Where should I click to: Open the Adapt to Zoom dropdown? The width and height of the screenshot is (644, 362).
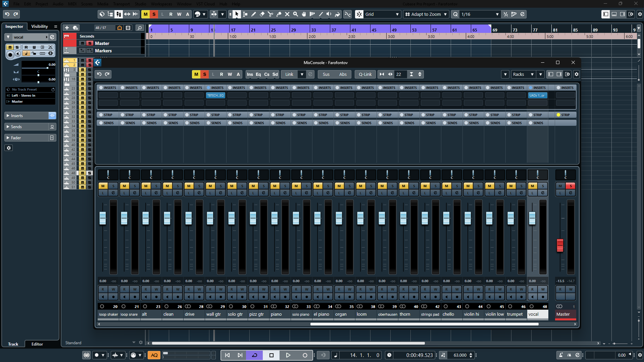point(426,14)
